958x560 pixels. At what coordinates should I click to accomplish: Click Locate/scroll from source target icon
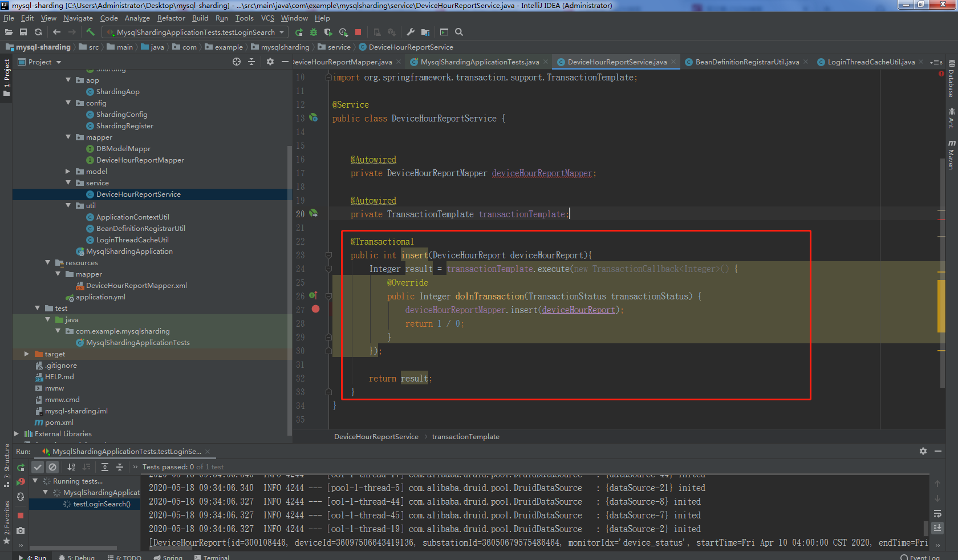pyautogui.click(x=237, y=62)
